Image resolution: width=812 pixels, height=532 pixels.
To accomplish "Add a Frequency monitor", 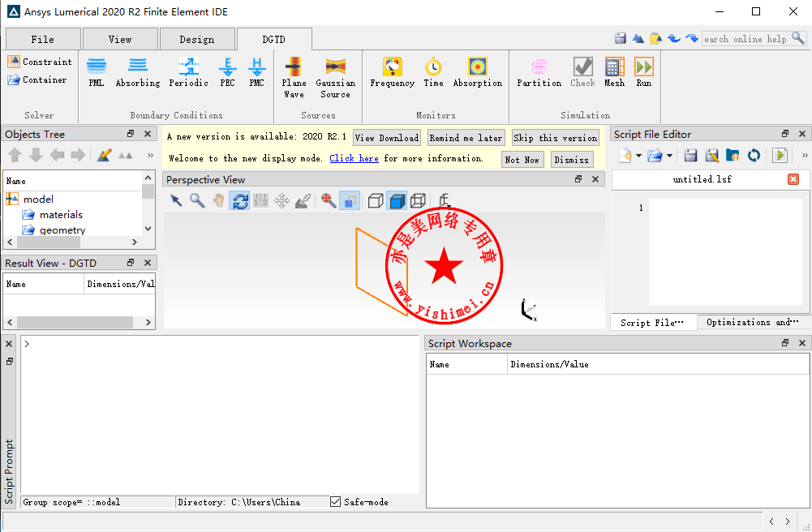I will (392, 72).
